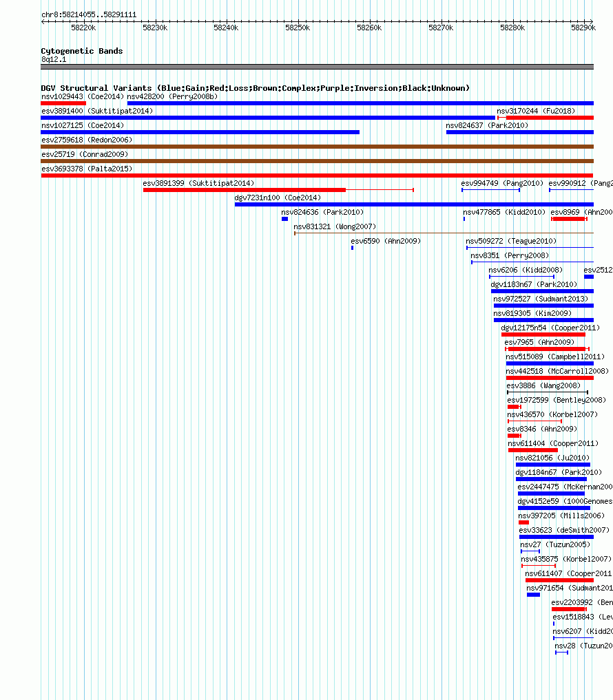Click the esv994749 (Pang2010) label
The image size is (613, 700).
point(502,183)
